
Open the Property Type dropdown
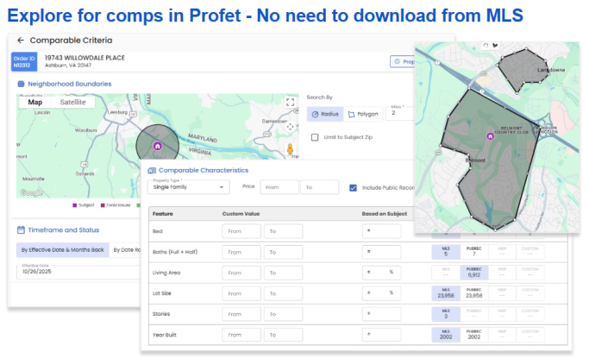click(190, 186)
